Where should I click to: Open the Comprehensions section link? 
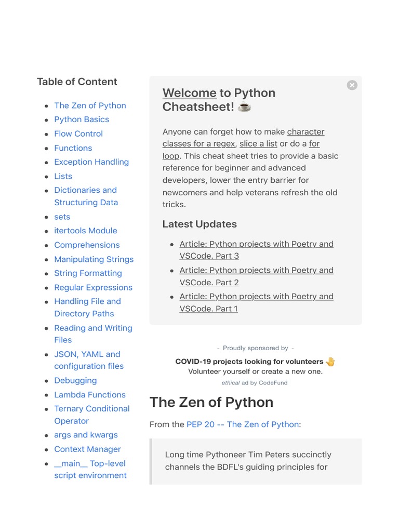click(87, 245)
